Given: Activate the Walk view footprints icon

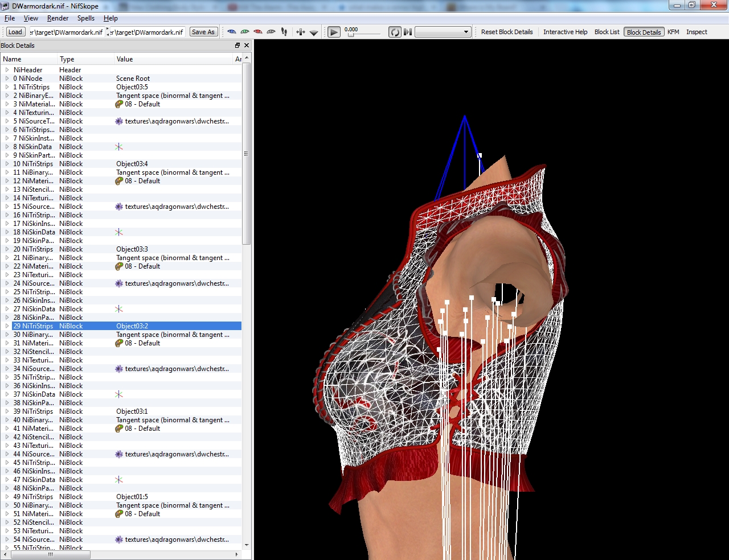Looking at the screenshot, I should 284,32.
